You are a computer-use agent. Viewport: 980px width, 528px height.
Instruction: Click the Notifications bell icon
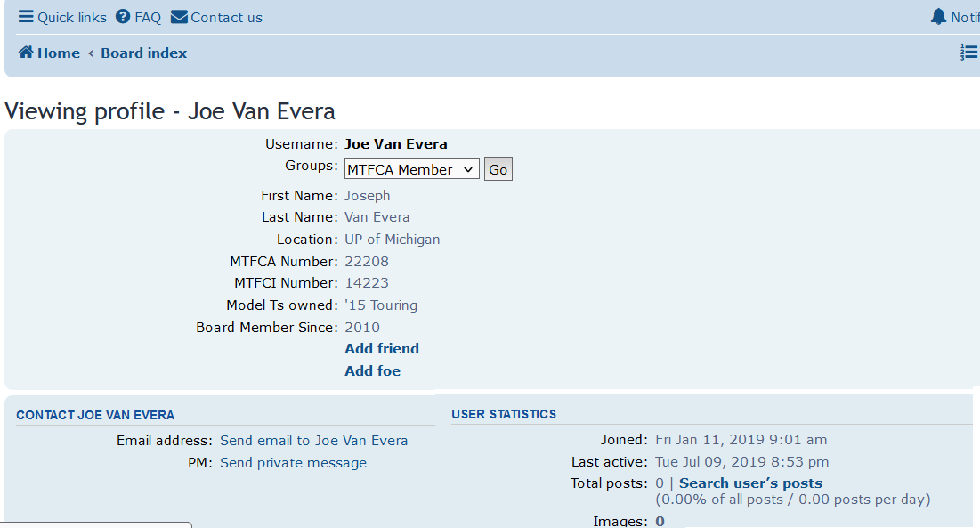pyautogui.click(x=938, y=17)
